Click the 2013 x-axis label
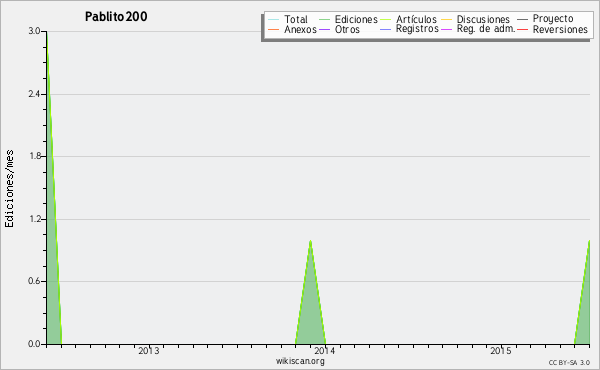Viewport: 600px width, 370px height. 148,351
